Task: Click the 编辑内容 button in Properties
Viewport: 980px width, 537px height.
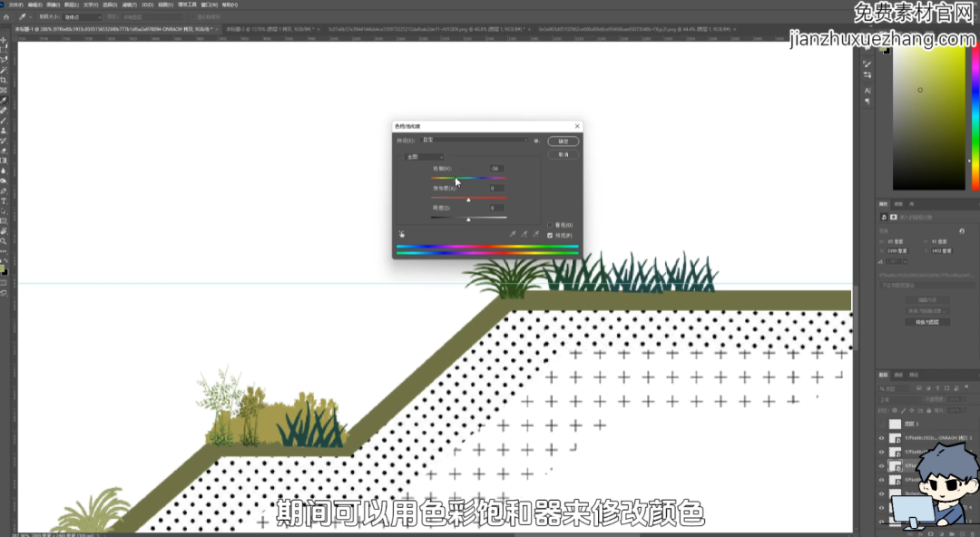Action: point(926,300)
